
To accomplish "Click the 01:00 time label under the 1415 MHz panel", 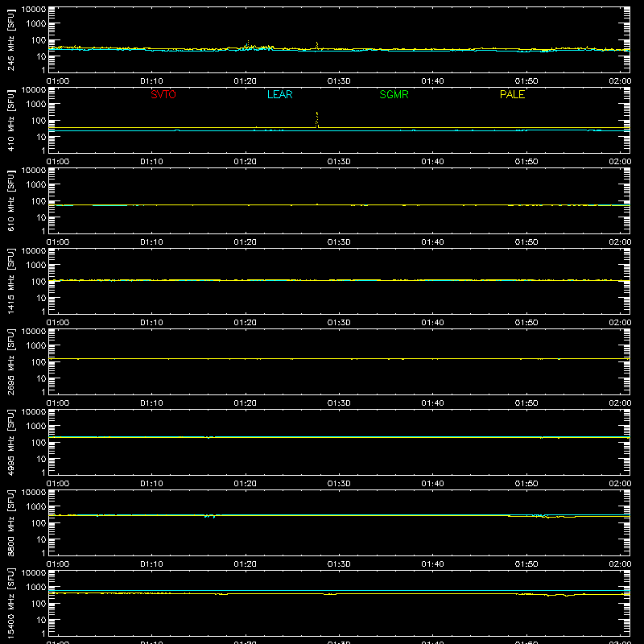I will point(58,323).
